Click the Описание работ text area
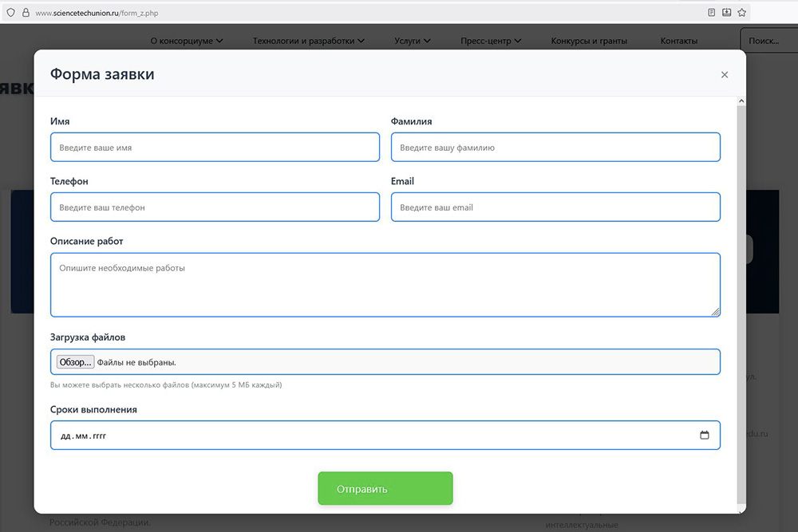 (385, 285)
